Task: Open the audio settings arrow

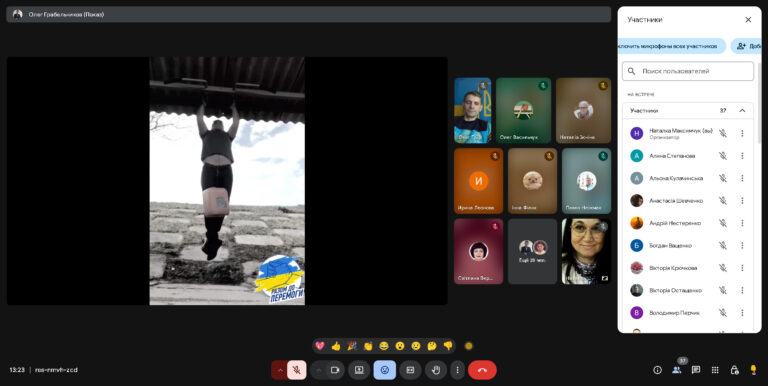Action: (279, 370)
